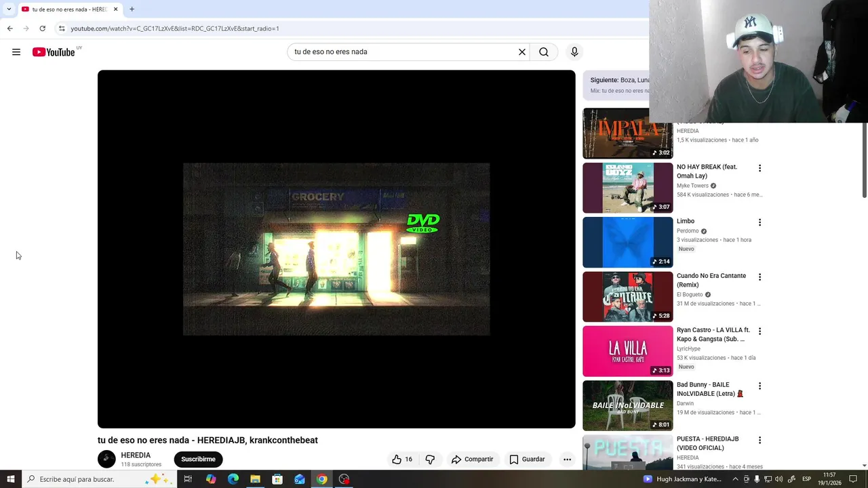
Task: Open HEREDIA channel avatar
Action: 106,459
